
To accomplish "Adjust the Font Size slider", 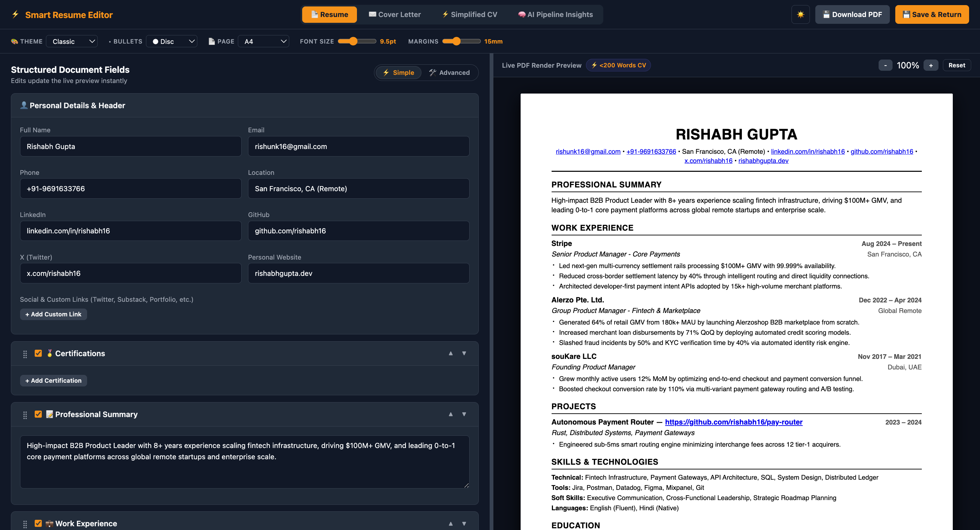I will [x=357, y=42].
